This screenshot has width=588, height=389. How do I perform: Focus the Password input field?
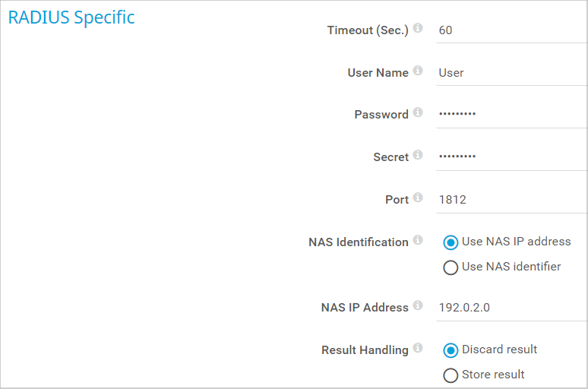tap(511, 115)
